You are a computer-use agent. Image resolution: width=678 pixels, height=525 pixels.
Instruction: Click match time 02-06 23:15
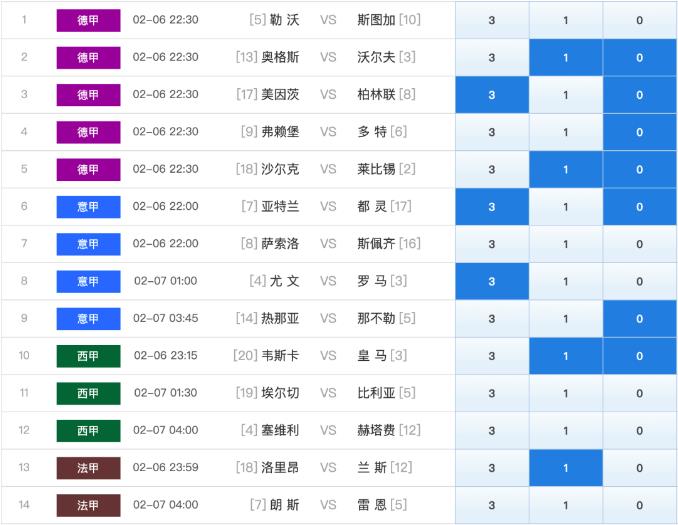click(x=166, y=355)
